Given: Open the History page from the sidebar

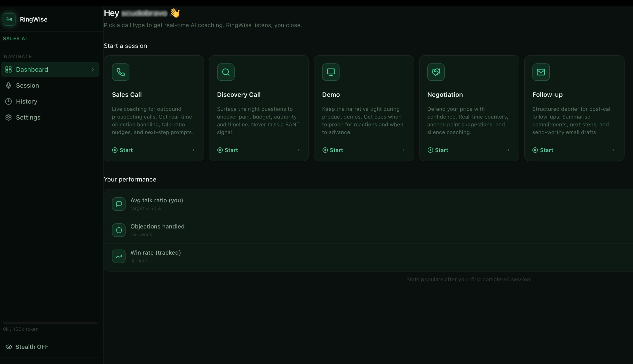Looking at the screenshot, I should (x=26, y=101).
